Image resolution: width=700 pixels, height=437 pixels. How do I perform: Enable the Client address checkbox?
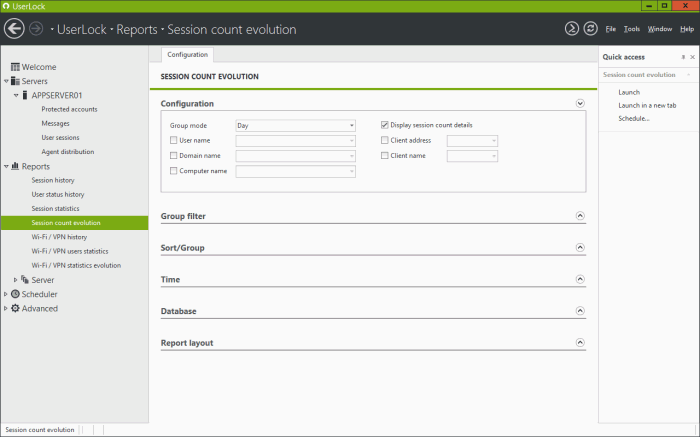384,140
